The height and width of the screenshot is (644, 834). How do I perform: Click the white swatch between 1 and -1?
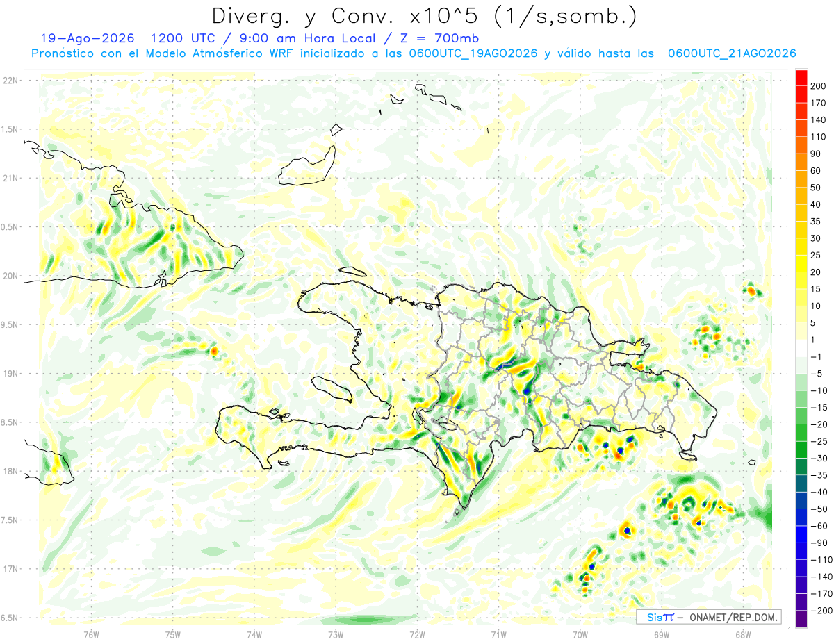[x=801, y=348]
